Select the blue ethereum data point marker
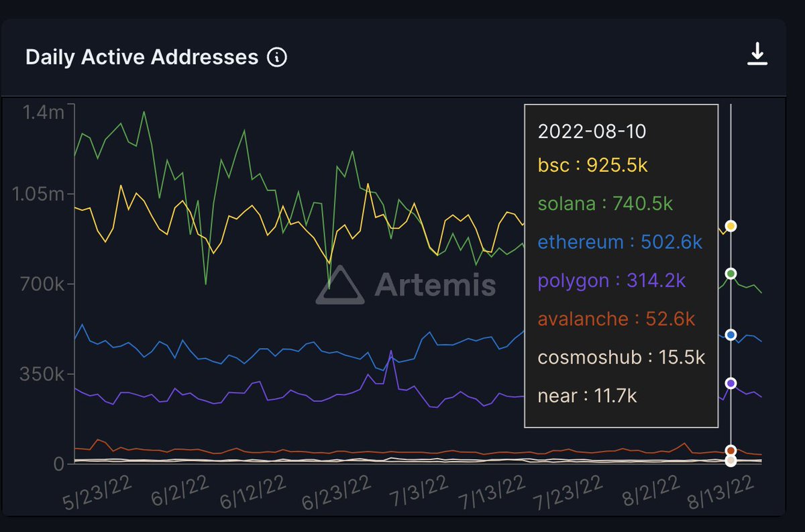805x532 pixels. click(x=731, y=335)
